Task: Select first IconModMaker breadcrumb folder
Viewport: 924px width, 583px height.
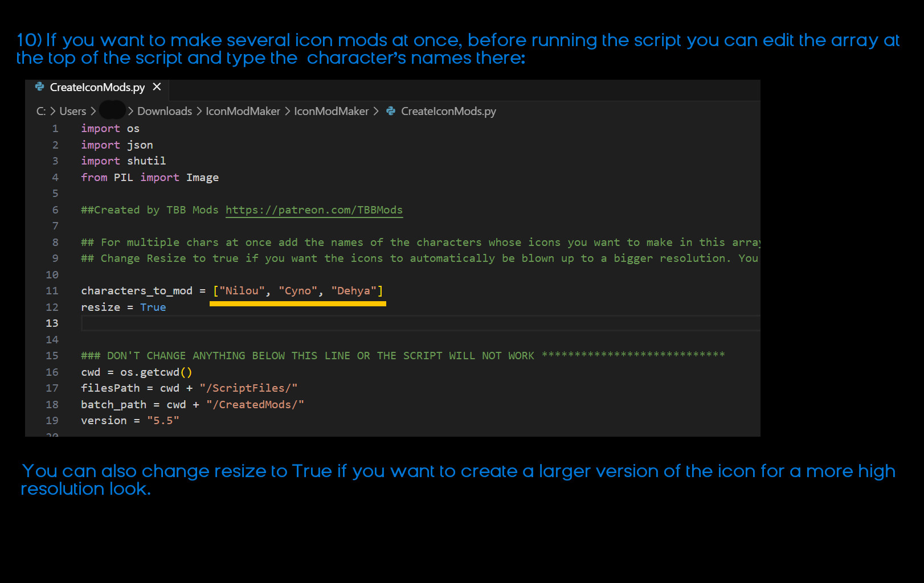Action: pyautogui.click(x=243, y=111)
